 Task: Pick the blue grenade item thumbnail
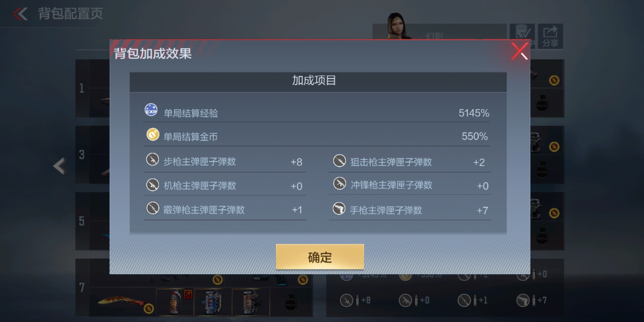pyautogui.click(x=213, y=302)
